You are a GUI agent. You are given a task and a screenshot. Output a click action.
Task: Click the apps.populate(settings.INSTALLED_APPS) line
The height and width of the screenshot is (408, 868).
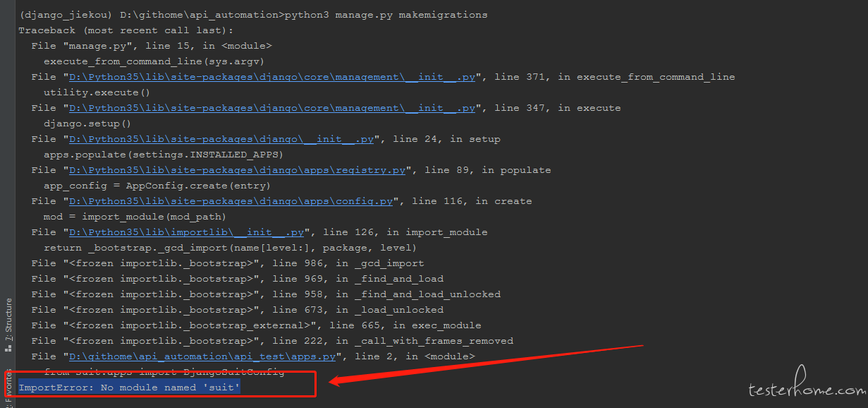point(164,155)
